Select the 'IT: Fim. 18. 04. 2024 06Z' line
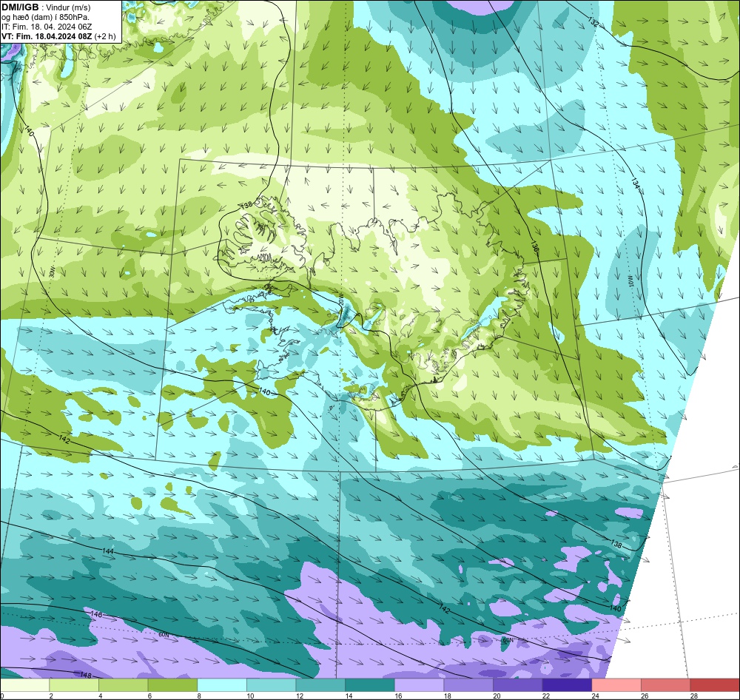This screenshot has height=700, width=740. [x=46, y=27]
